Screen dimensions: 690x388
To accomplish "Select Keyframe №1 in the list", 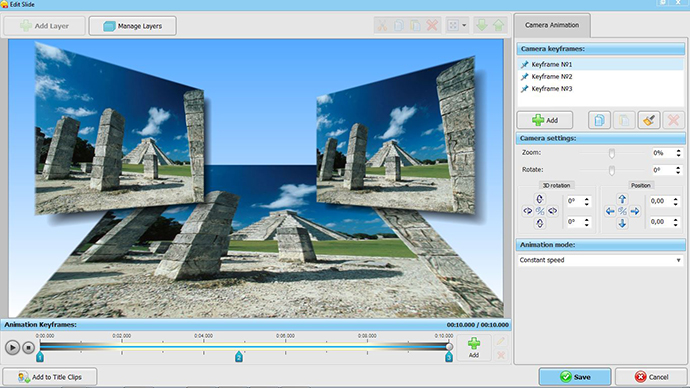I will coord(601,64).
